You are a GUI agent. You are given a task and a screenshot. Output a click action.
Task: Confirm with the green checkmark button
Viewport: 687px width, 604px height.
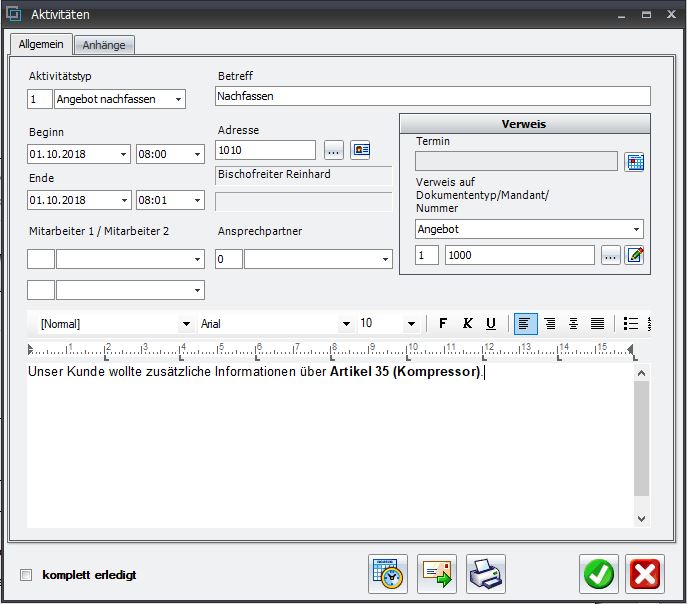(599, 574)
